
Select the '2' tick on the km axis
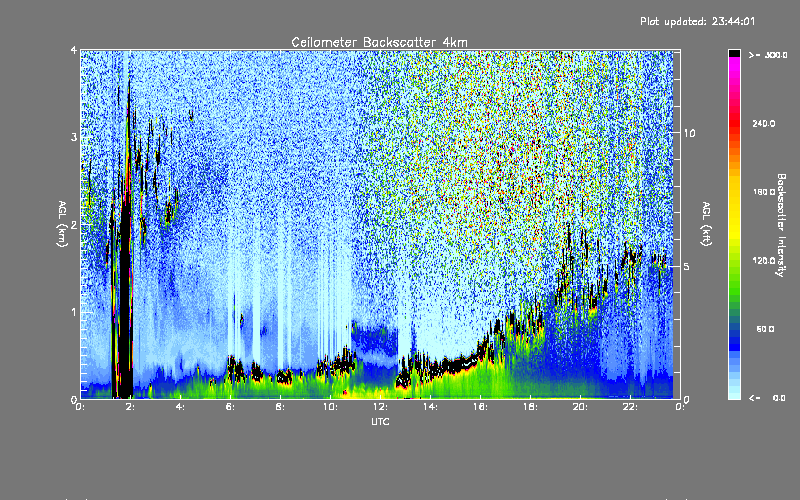coord(74,225)
